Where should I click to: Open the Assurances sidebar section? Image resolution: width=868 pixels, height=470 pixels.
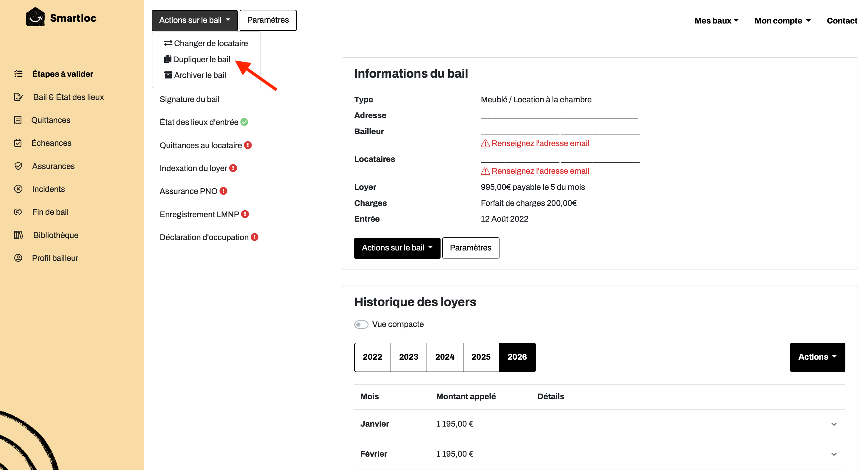click(53, 166)
